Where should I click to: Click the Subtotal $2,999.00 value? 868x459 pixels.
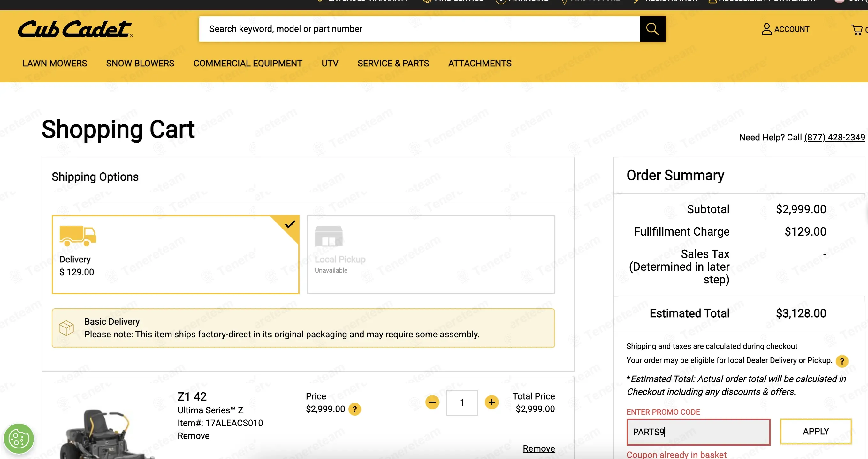(801, 209)
